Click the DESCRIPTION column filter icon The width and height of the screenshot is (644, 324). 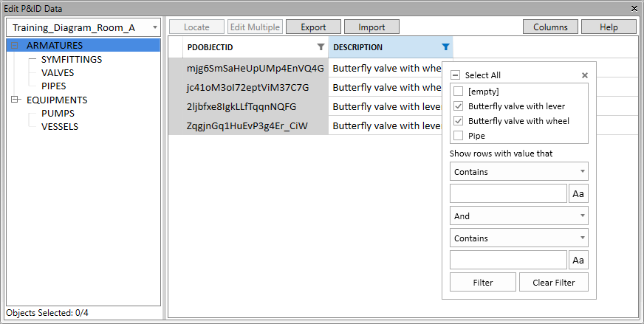[445, 47]
